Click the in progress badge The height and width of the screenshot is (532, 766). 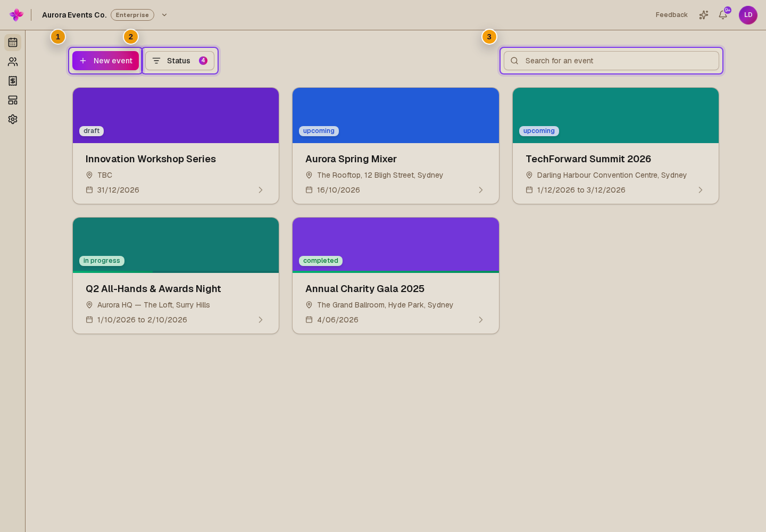point(102,261)
